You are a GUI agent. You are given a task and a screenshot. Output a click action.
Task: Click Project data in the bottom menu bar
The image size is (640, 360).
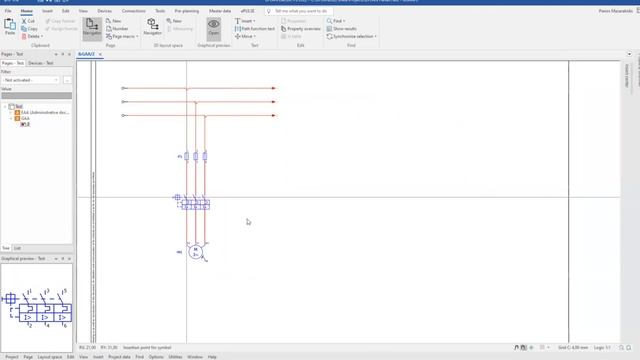point(119,357)
